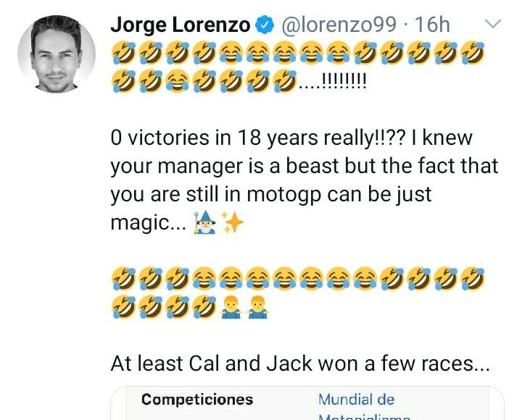Click the first laughing emoji under the name
The width and height of the screenshot is (522, 420).
pos(123,53)
